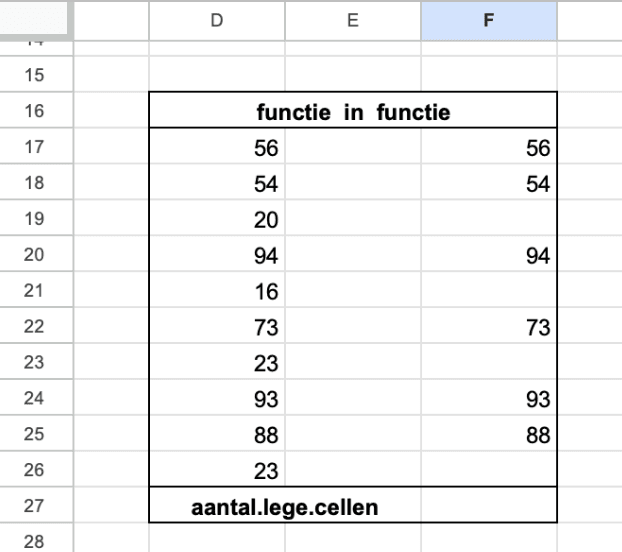This screenshot has width=622, height=552.
Task: Select the entire row 27 via header
Action: pyautogui.click(x=38, y=507)
